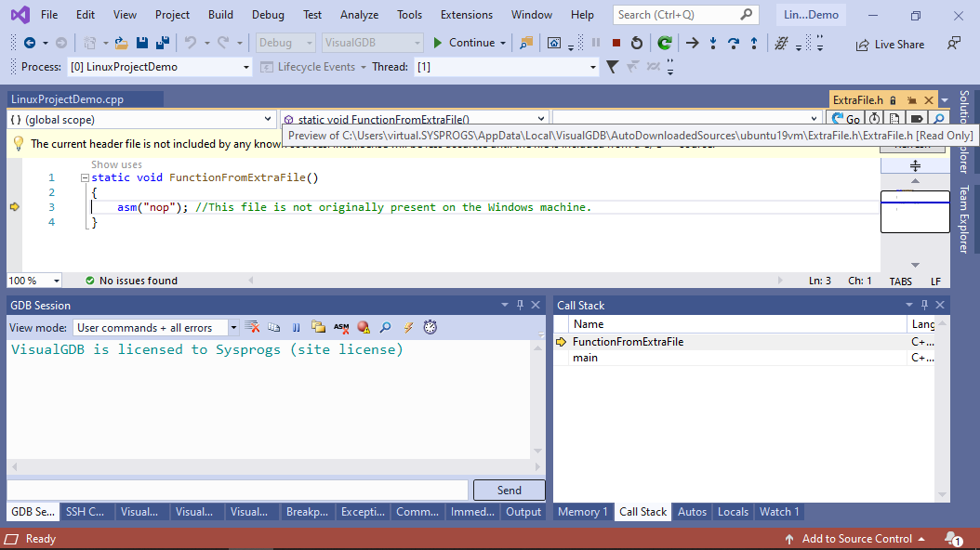
Task: Step Over with the curved arrow icon
Action: pyautogui.click(x=733, y=43)
